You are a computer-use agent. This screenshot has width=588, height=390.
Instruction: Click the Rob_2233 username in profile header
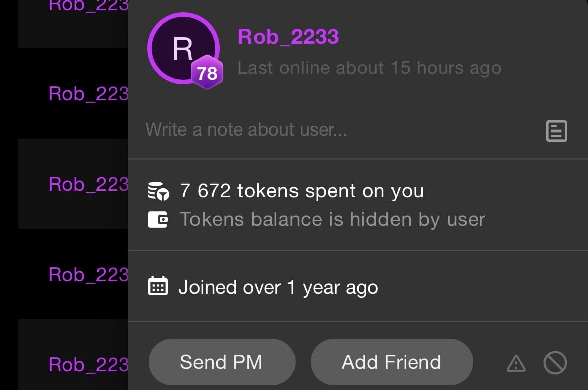click(x=288, y=37)
